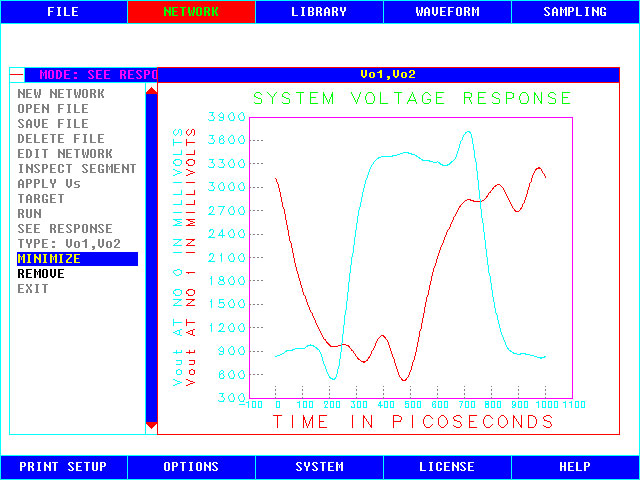640x480 pixels.
Task: Choose SEE RESPONSE entry
Action: [x=65, y=229]
